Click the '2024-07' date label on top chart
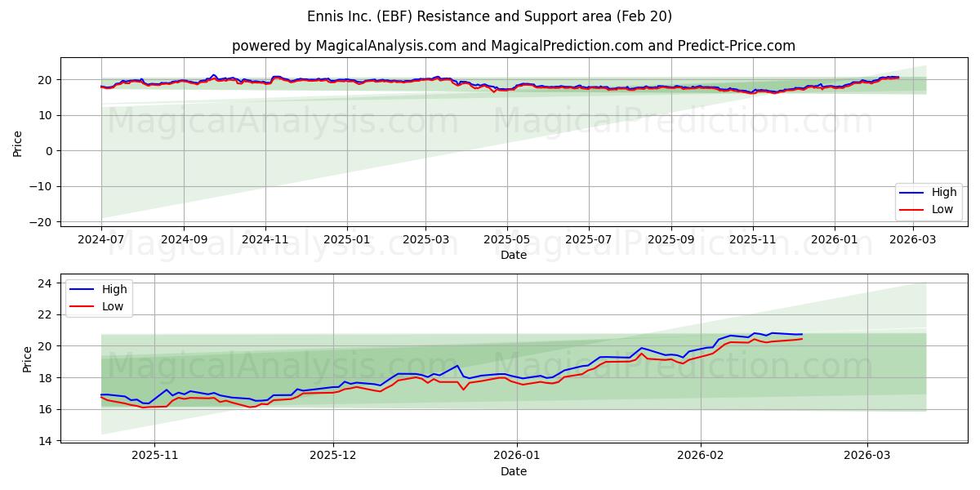Viewport: 980px width, 490px height. pyautogui.click(x=101, y=240)
